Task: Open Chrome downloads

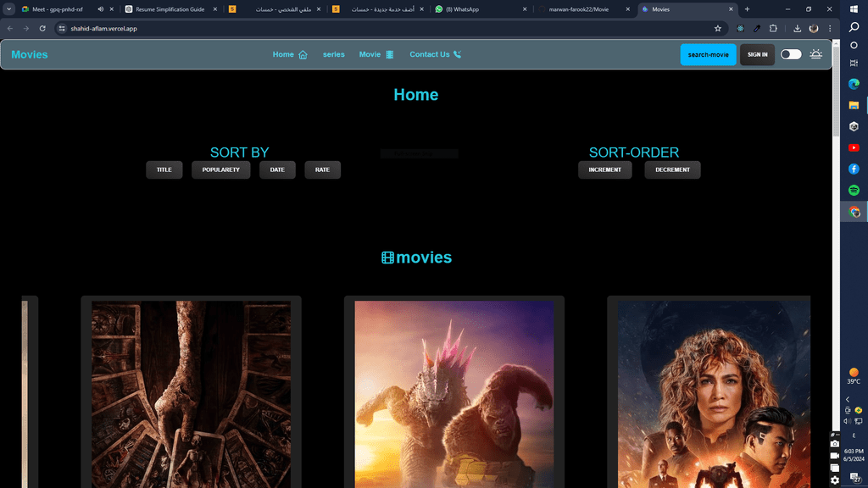Action: coord(797,28)
